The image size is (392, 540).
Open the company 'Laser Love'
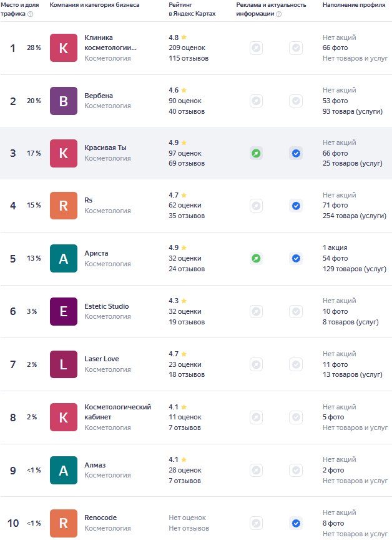(102, 359)
